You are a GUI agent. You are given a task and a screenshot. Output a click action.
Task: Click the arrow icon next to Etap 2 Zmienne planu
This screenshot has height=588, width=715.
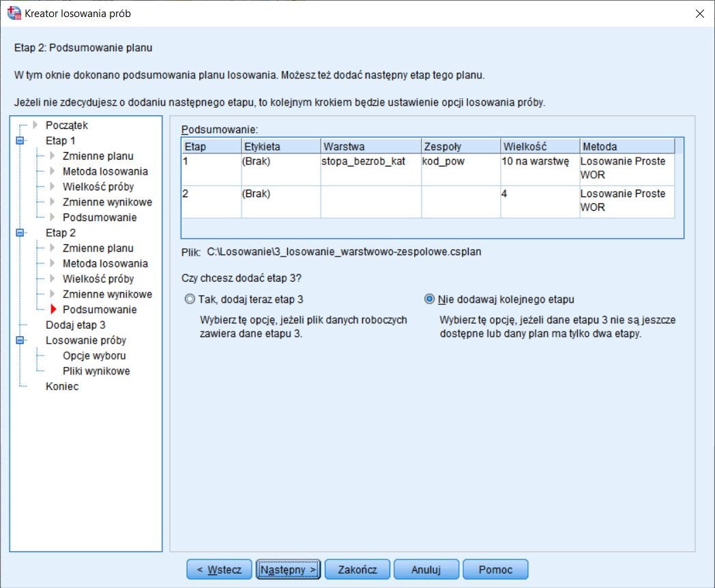(53, 248)
